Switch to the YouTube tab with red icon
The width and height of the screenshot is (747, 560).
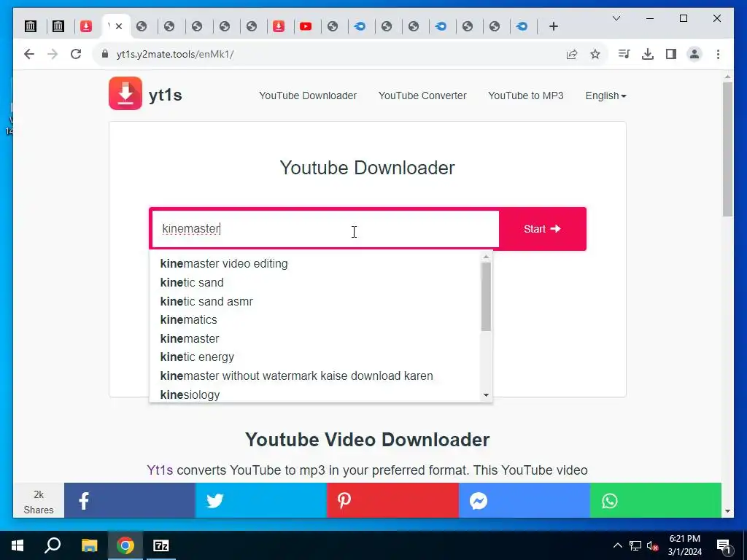pos(306,26)
